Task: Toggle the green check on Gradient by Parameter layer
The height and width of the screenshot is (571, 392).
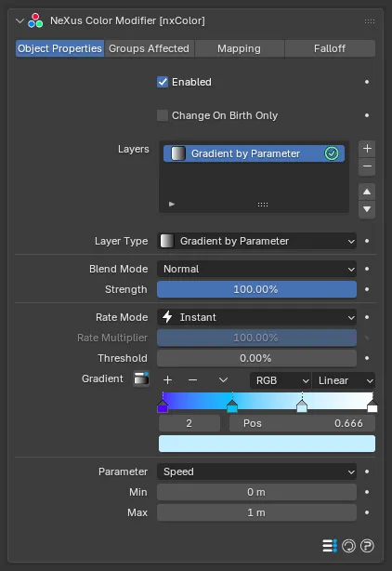Action: pos(332,153)
